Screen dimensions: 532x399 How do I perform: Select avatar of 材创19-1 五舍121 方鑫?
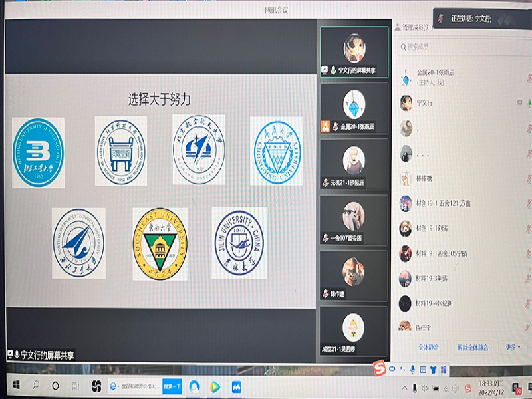click(406, 203)
